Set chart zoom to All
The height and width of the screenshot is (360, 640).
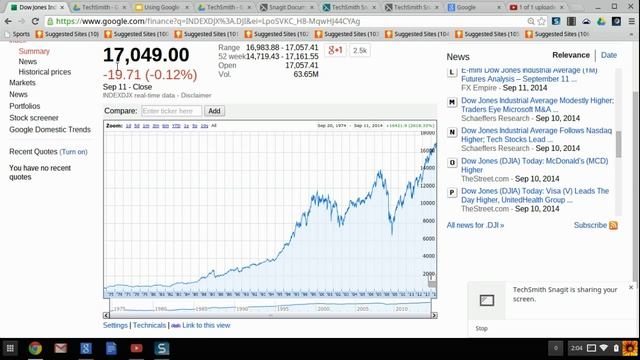[x=213, y=126]
